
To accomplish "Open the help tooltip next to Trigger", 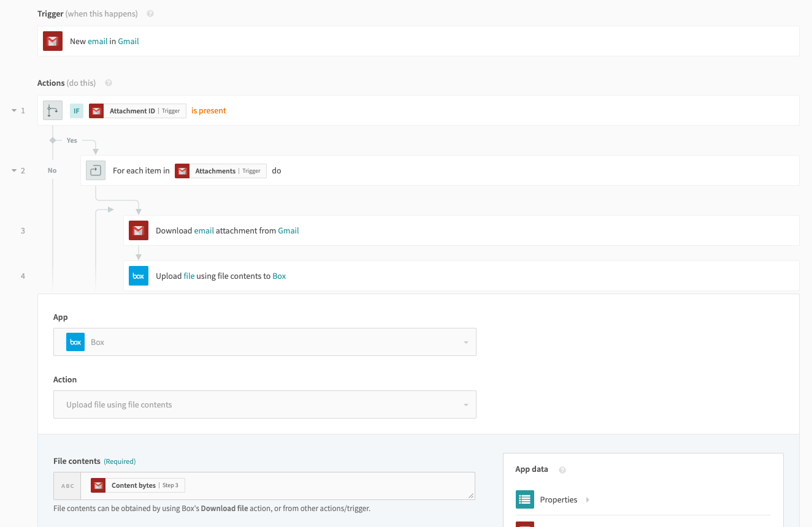I will [149, 13].
